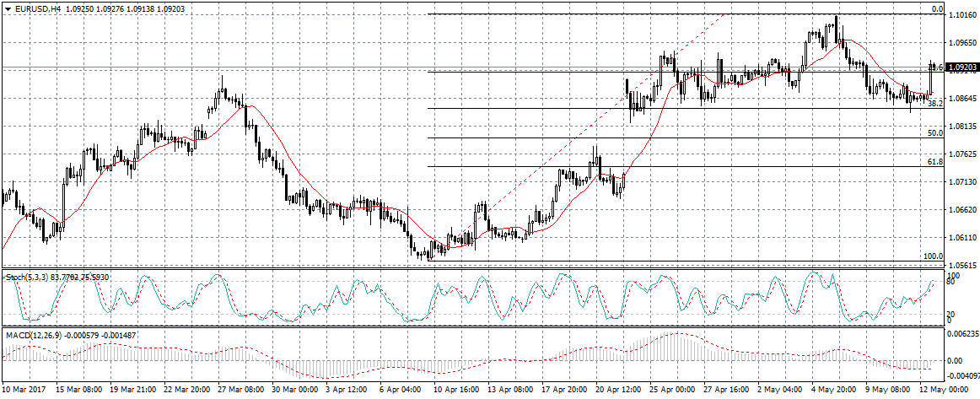Select the Fibonacci 100.0 level label
980x399 pixels.
tap(933, 256)
